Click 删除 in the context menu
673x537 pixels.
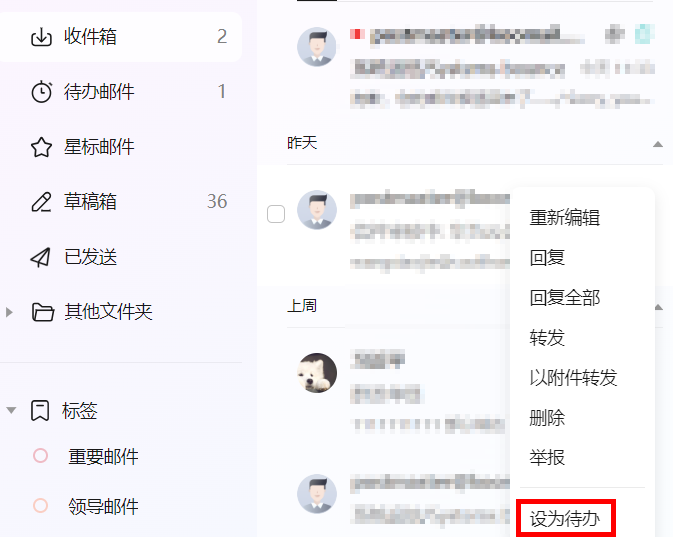click(x=547, y=418)
